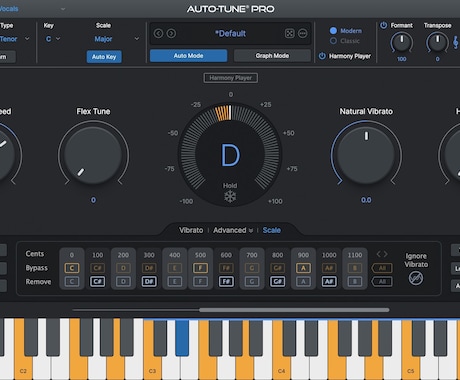This screenshot has height=380, width=460.
Task: Click the highlighted blue D3 key
Action: 182,337
